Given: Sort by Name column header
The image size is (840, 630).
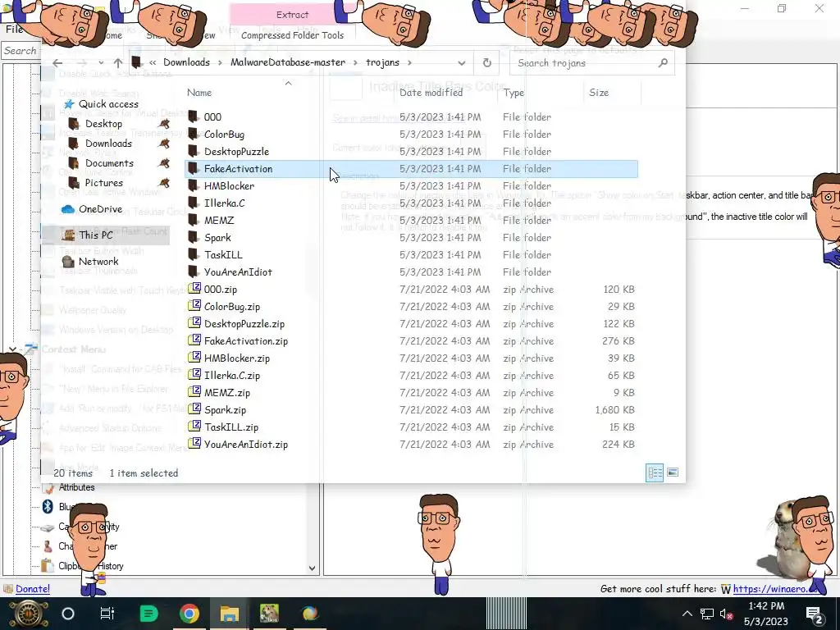Looking at the screenshot, I should pos(199,93).
